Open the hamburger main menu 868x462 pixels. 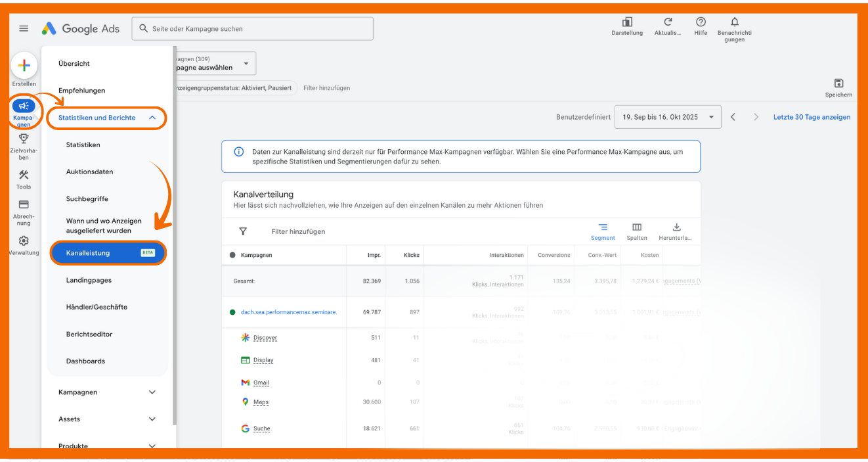coord(24,29)
